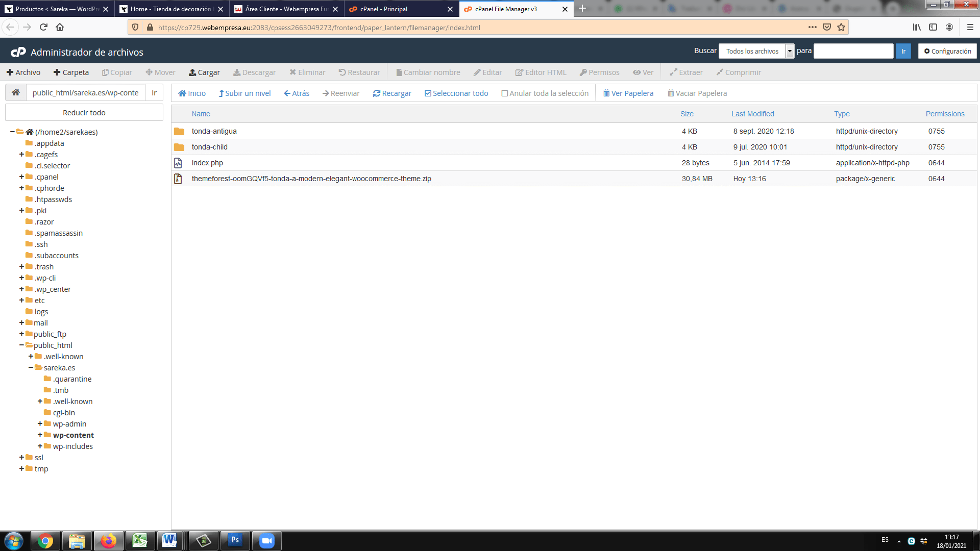Screen dimensions: 980x551
Task: Click the Descargar toolbar button
Action: (x=255, y=72)
